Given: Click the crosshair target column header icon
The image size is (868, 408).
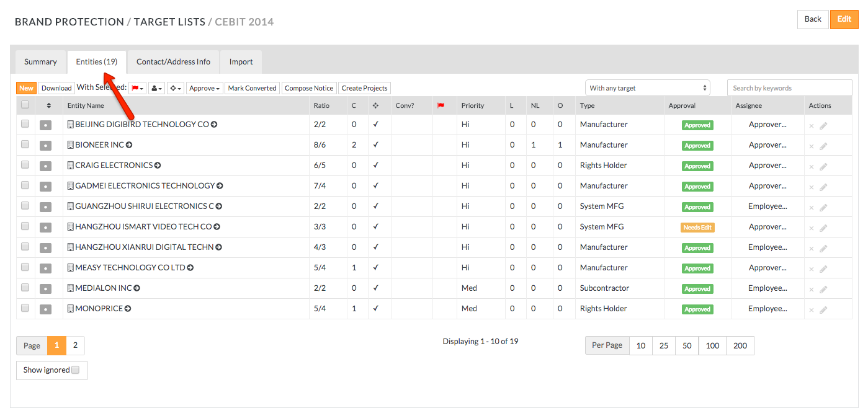Looking at the screenshot, I should 375,106.
